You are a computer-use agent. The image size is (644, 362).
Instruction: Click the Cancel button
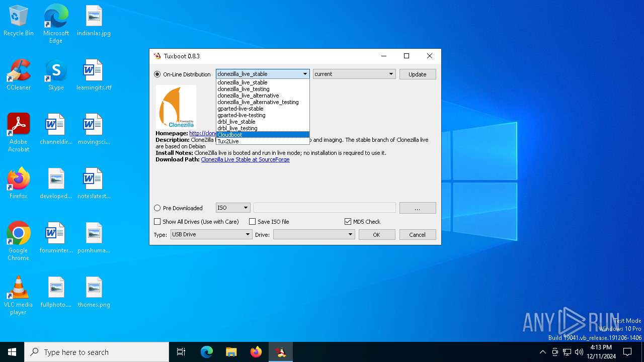coord(418,235)
